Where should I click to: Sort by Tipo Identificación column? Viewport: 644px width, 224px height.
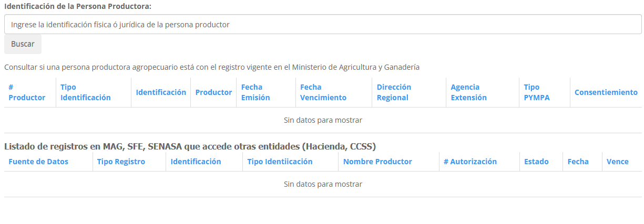[86, 92]
